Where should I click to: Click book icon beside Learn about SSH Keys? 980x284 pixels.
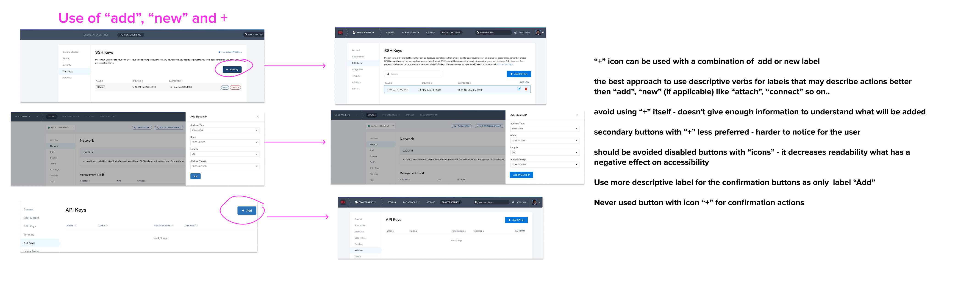(219, 52)
